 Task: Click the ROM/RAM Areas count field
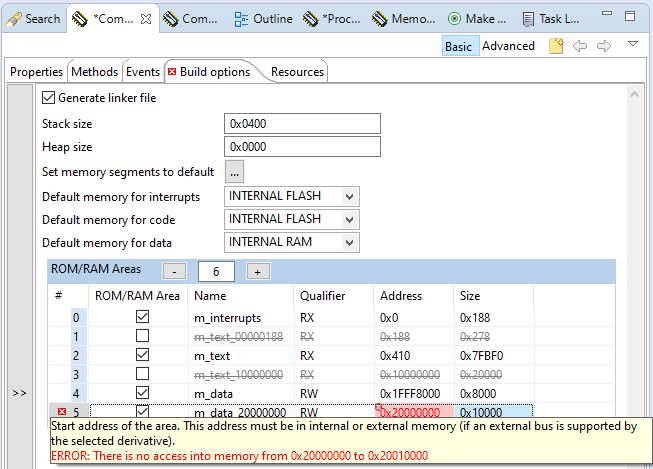(216, 272)
